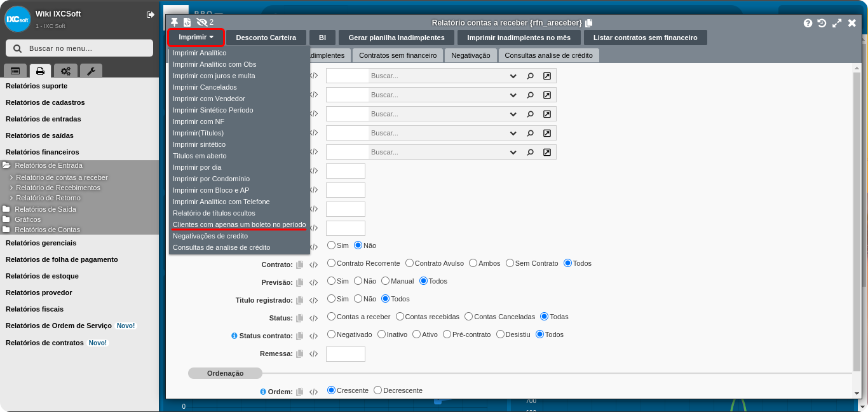Switch to the Negativação tab
The image size is (868, 412).
point(471,55)
